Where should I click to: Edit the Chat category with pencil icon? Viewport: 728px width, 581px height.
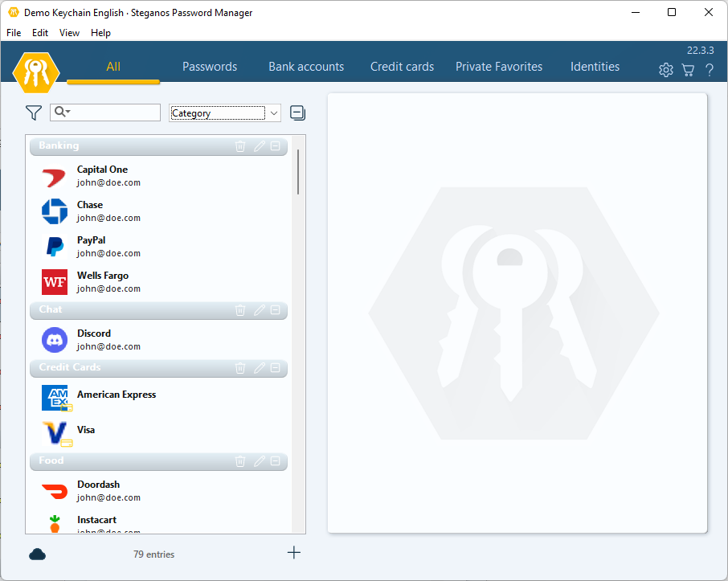pyautogui.click(x=259, y=310)
